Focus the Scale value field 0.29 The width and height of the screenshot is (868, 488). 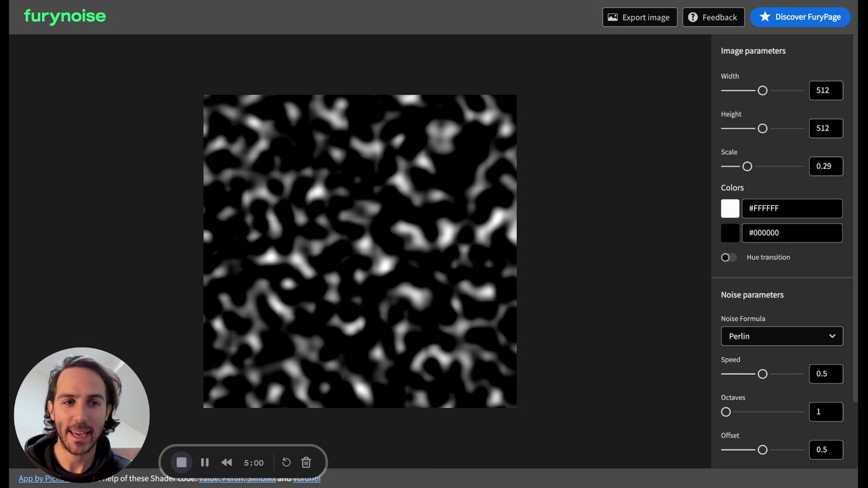826,166
